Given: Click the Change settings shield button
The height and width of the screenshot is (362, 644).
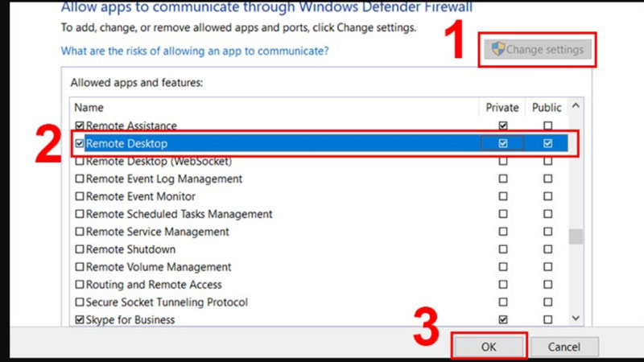Looking at the screenshot, I should point(536,50).
